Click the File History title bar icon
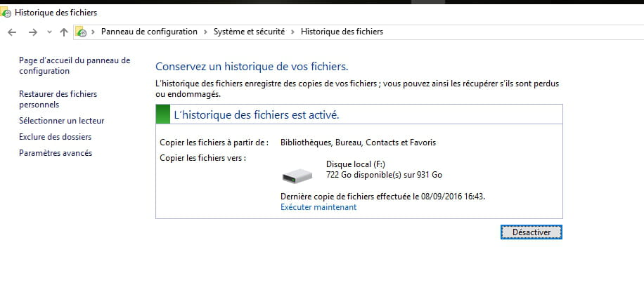The height and width of the screenshot is (304, 644). (6, 13)
